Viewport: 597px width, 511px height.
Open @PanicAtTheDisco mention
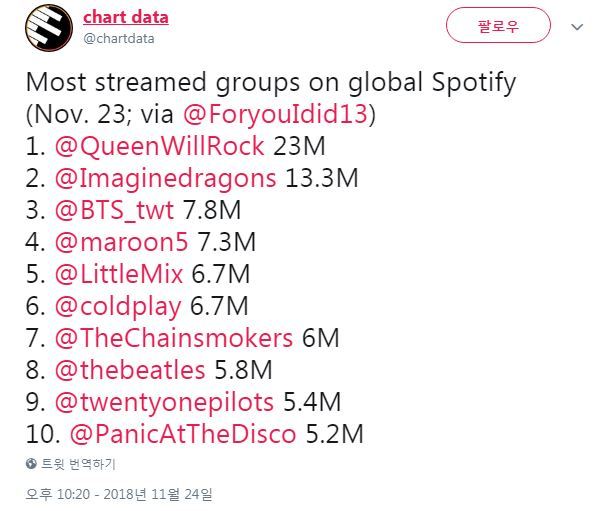coord(183,434)
